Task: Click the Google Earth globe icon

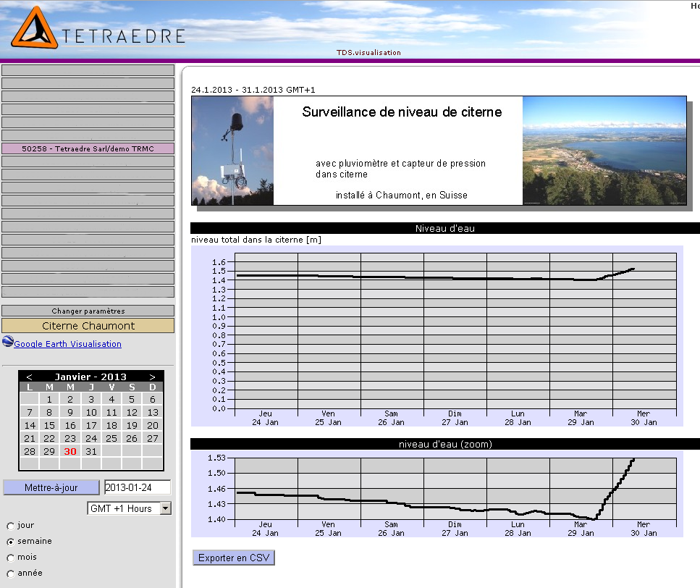Action: [8, 343]
